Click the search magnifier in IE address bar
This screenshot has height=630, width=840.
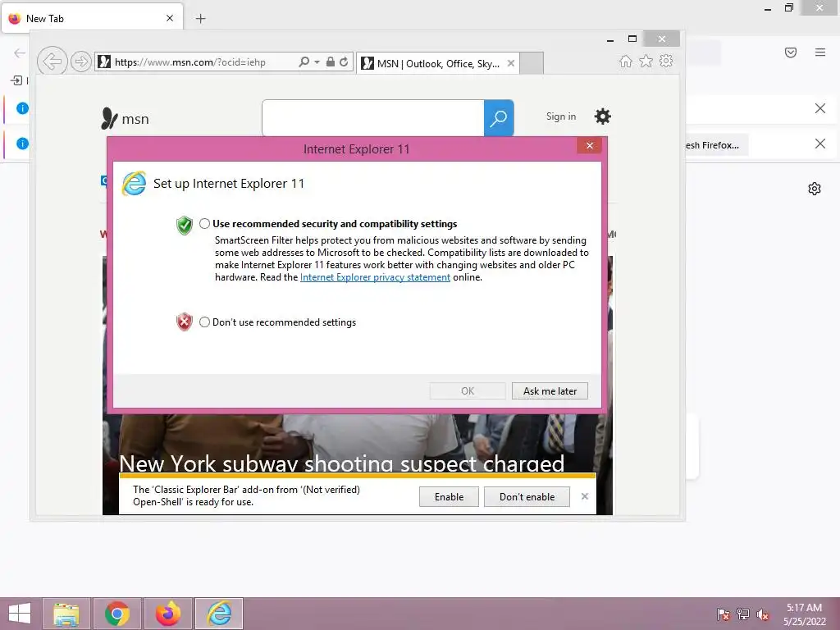(304, 62)
